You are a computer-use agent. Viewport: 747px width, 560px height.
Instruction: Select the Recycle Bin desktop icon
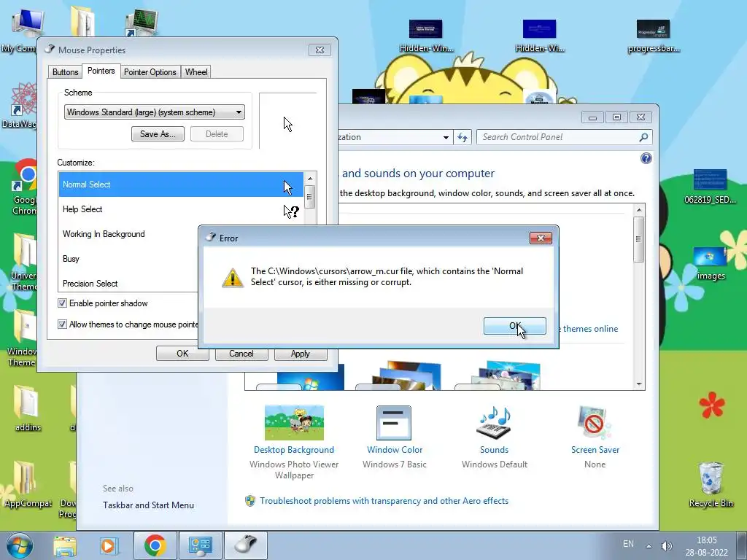click(x=711, y=484)
